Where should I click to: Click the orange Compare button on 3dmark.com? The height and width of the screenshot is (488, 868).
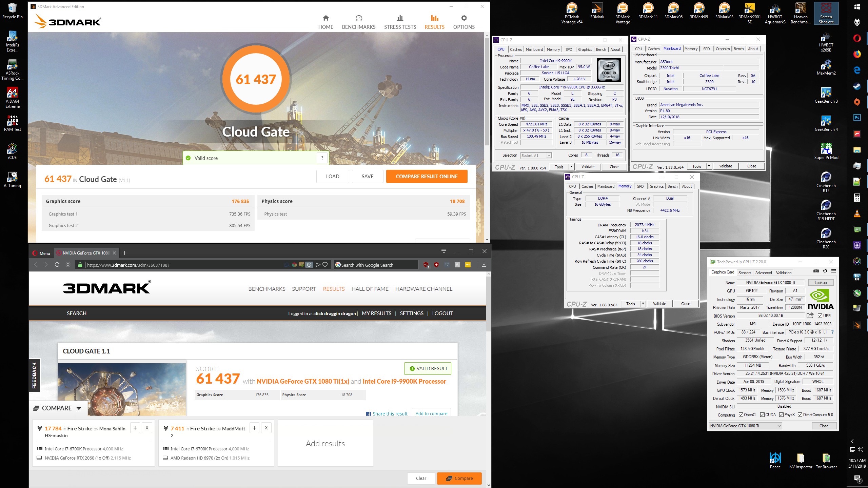point(459,478)
